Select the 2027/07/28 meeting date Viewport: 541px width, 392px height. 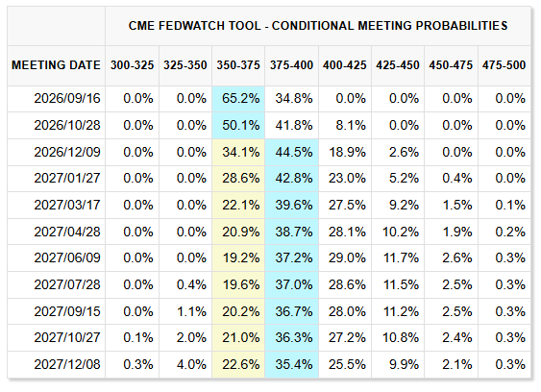[67, 284]
